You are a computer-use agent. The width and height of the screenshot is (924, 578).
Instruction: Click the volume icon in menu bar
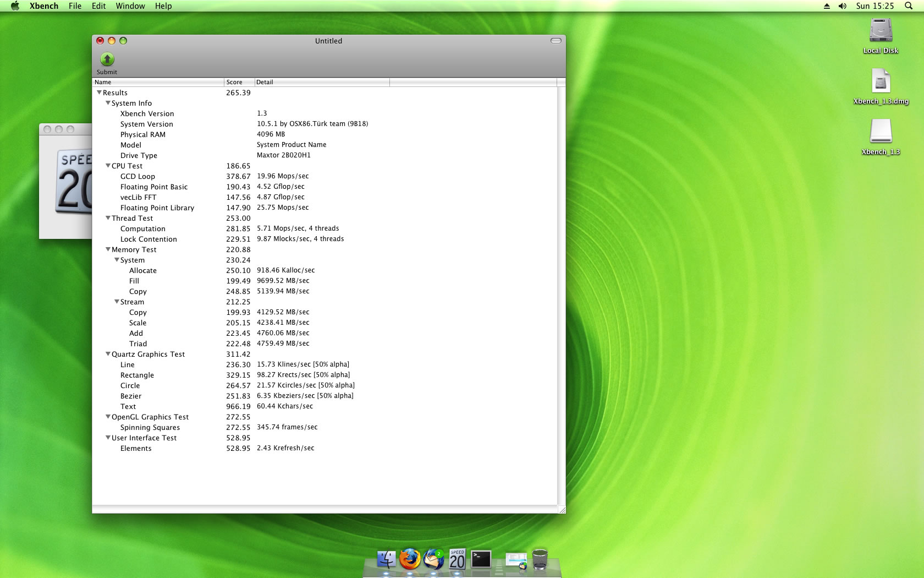click(842, 6)
